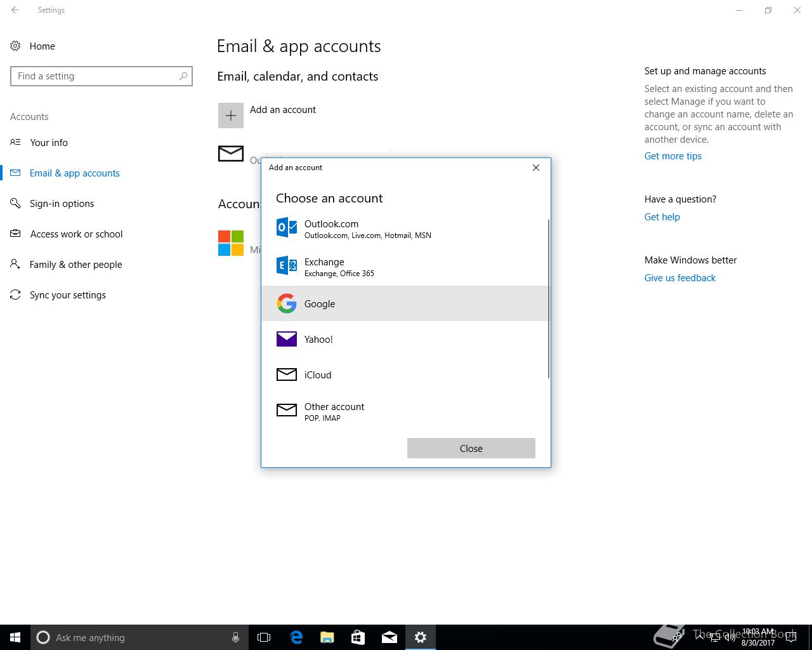812x650 pixels.
Task: Click the Yahoo! label text
Action: click(318, 340)
